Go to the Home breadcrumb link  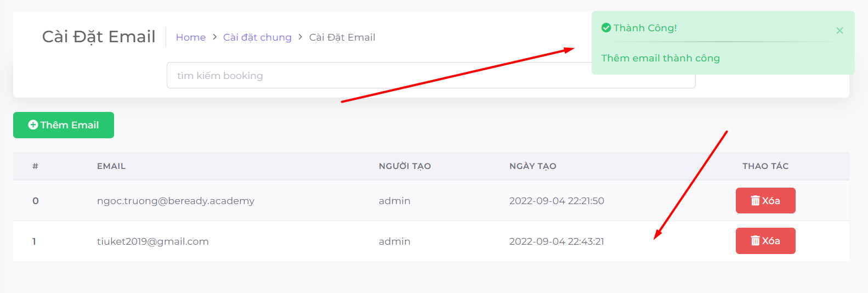point(191,37)
